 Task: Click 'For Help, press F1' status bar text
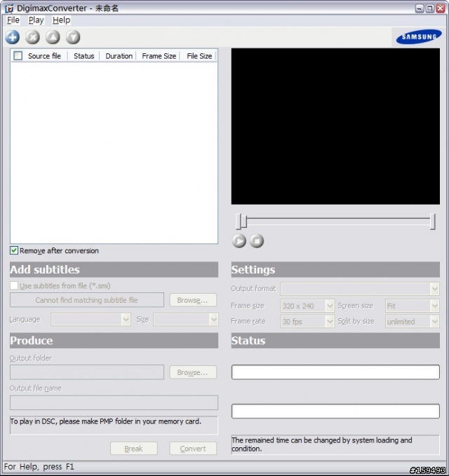coord(39,467)
